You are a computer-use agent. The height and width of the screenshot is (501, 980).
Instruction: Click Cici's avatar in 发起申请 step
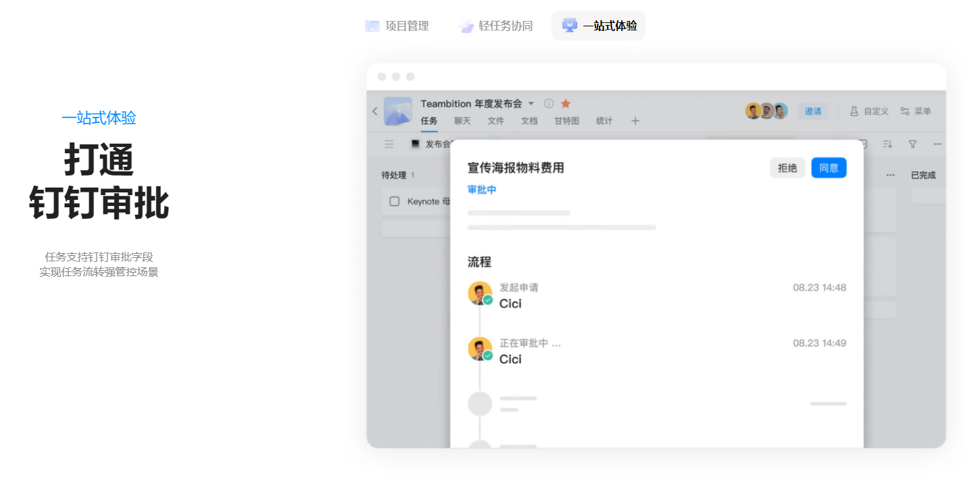480,293
